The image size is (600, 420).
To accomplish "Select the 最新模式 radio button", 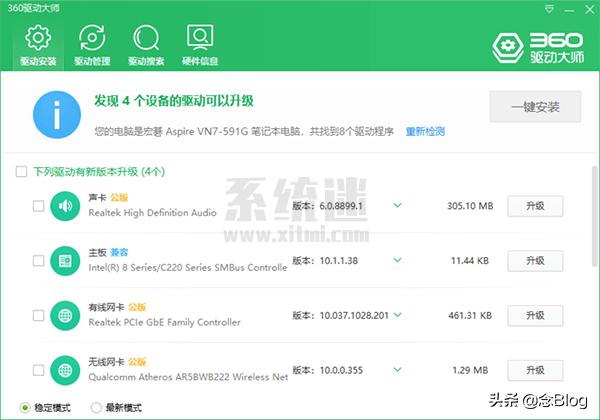I will pos(96,408).
